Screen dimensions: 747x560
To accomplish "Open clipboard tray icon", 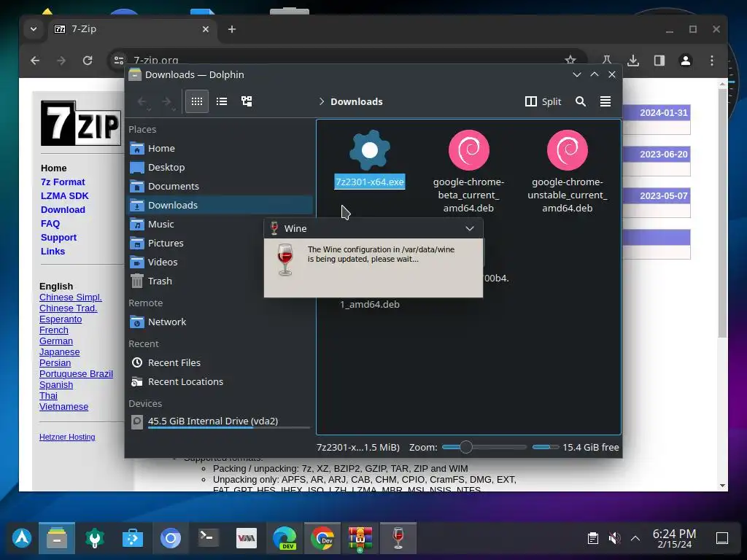I will click(x=592, y=539).
